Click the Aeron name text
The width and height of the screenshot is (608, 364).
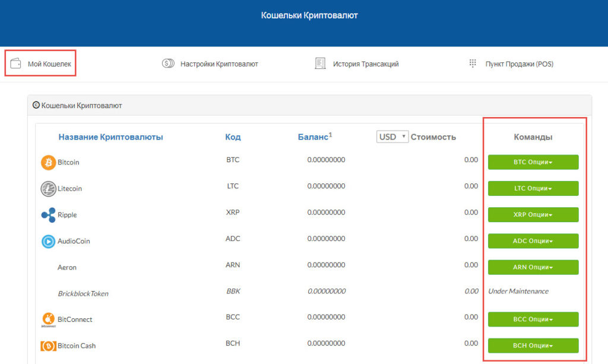(67, 267)
